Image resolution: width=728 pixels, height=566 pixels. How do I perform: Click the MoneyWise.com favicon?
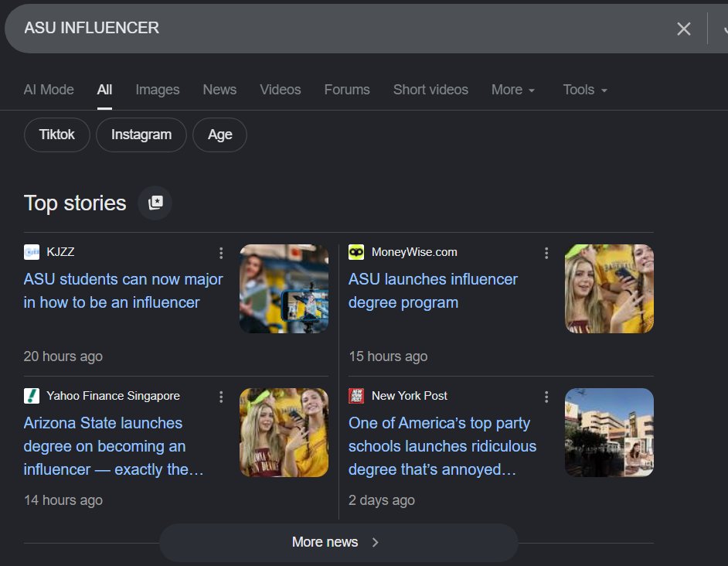[356, 252]
